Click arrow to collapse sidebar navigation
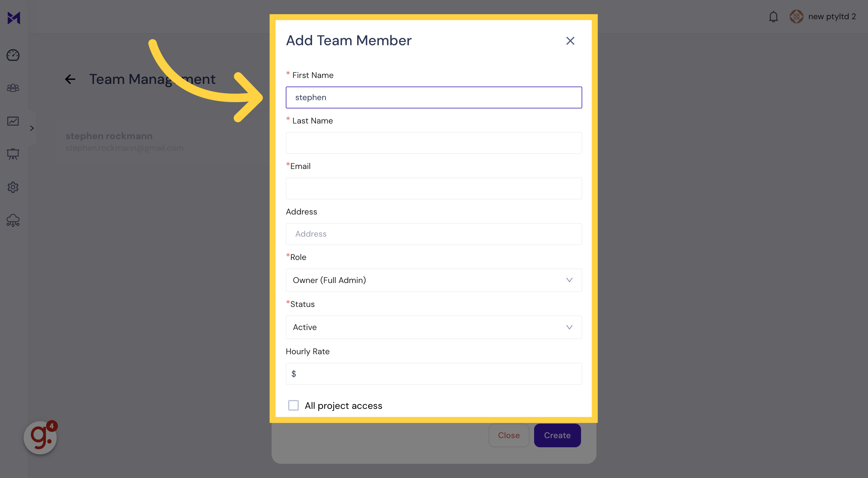Image resolution: width=868 pixels, height=478 pixels. (x=32, y=128)
